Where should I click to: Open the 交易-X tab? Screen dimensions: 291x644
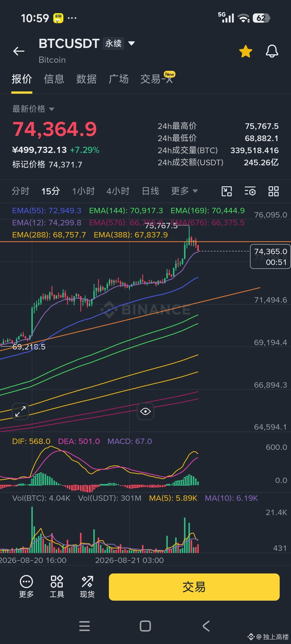(x=157, y=79)
